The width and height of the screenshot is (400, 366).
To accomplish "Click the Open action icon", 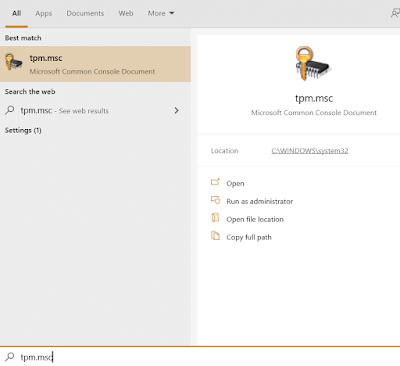I will (215, 182).
